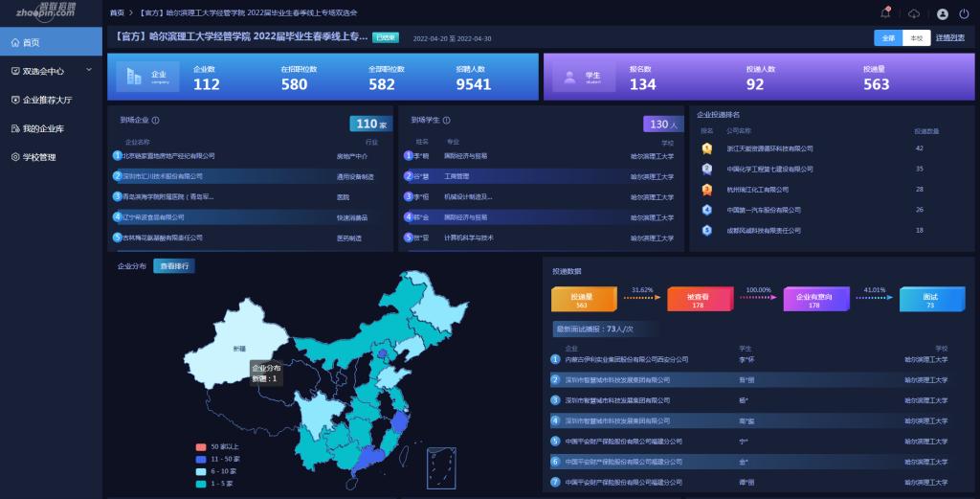Viewport: 980px width, 499px height.
Task: Click the red 50家以上 legend swatch
Action: point(200,447)
